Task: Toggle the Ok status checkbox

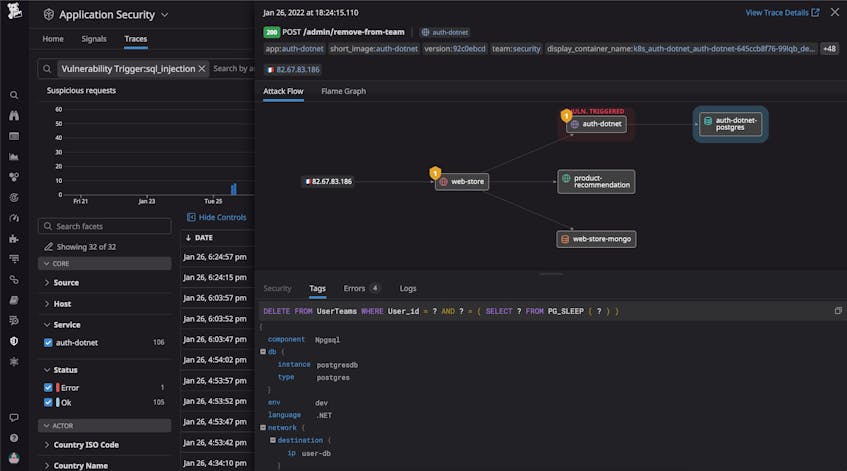Action: pos(48,402)
